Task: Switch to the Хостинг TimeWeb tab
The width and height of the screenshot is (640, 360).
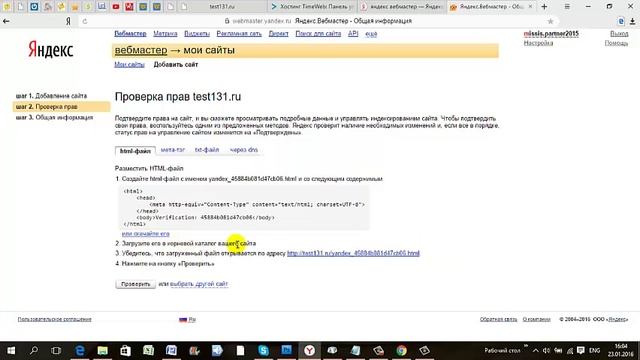Action: pos(313,7)
